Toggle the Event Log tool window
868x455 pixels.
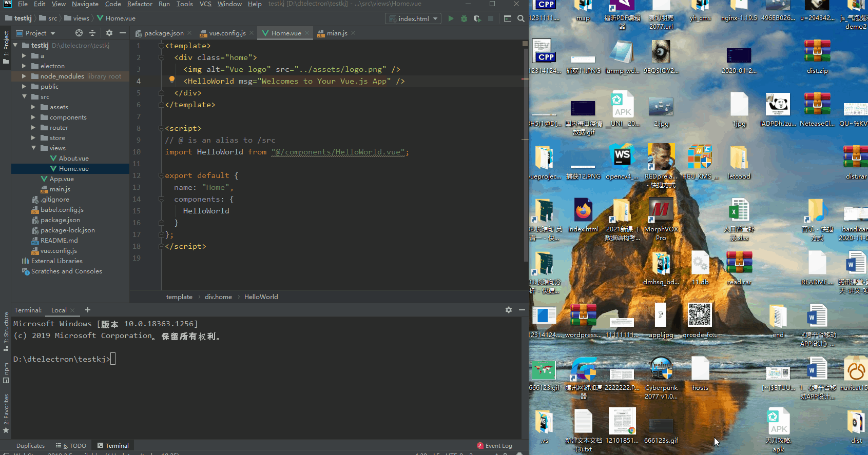pyautogui.click(x=495, y=446)
